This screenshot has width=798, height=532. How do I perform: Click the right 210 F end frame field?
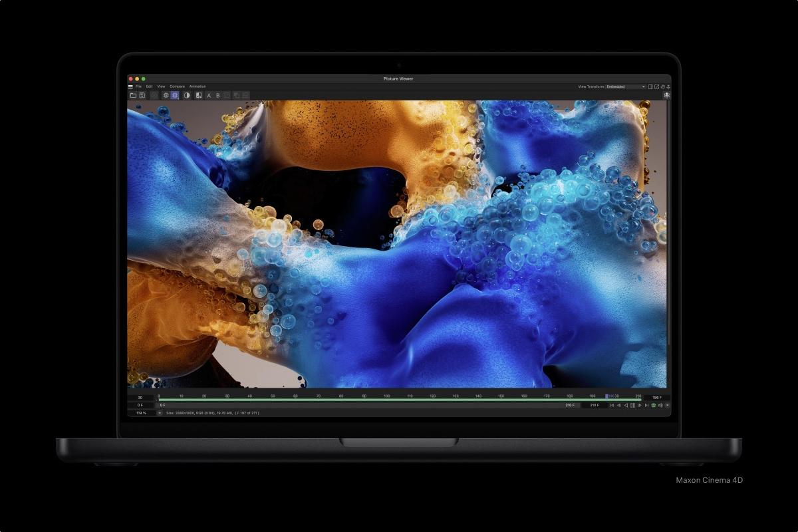595,405
